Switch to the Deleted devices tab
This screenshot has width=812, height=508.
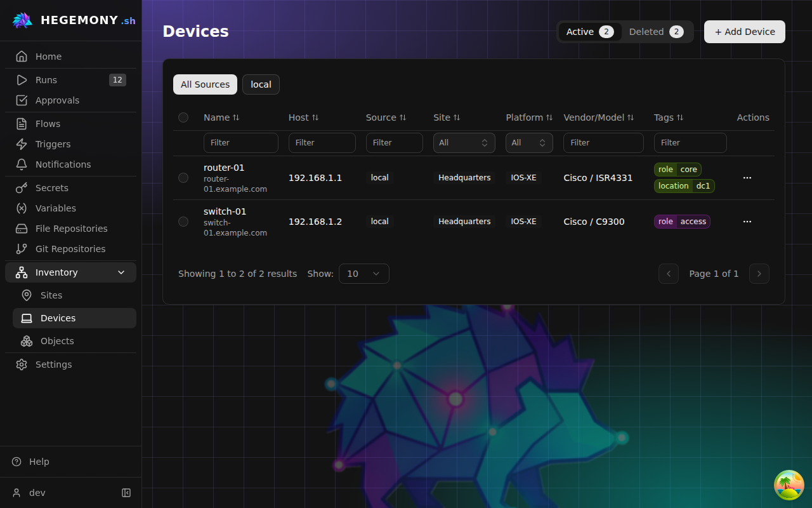click(657, 32)
